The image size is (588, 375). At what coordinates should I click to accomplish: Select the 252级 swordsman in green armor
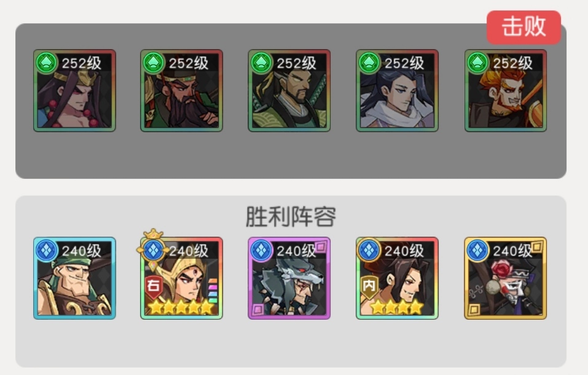[289, 90]
